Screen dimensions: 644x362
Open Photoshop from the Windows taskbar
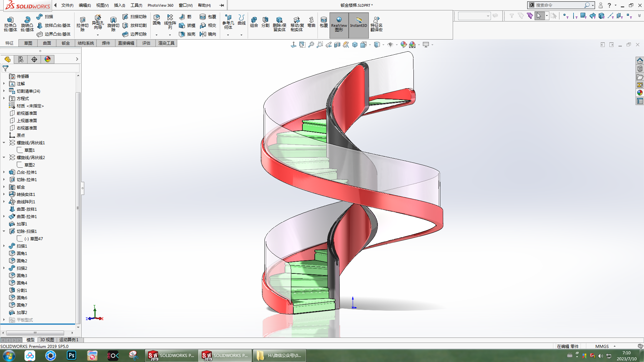(71, 355)
